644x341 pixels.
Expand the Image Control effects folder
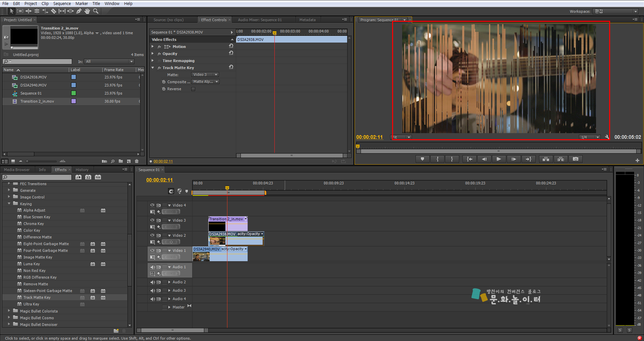click(9, 197)
